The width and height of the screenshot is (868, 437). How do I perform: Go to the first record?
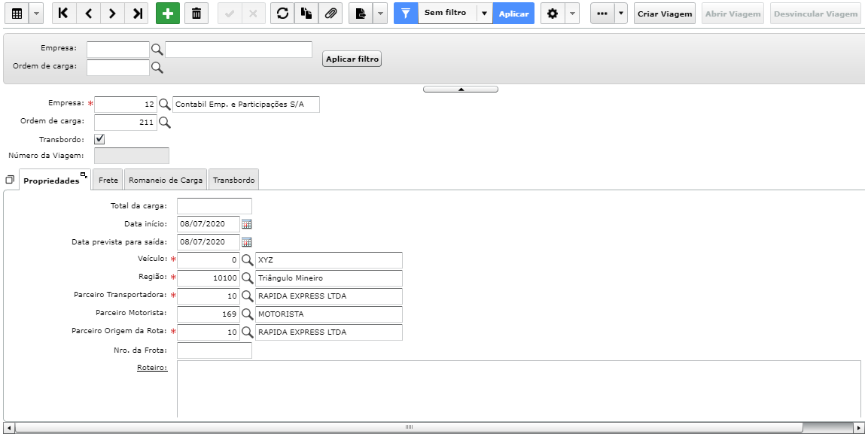click(64, 14)
